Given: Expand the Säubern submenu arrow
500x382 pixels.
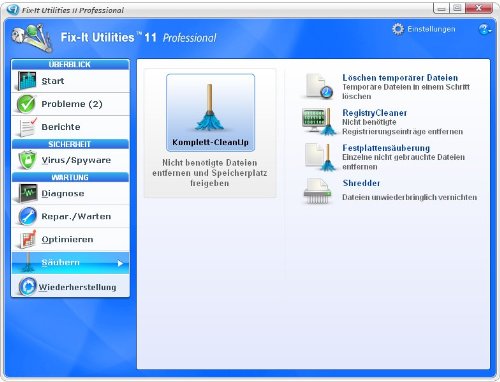Looking at the screenshot, I should point(120,263).
